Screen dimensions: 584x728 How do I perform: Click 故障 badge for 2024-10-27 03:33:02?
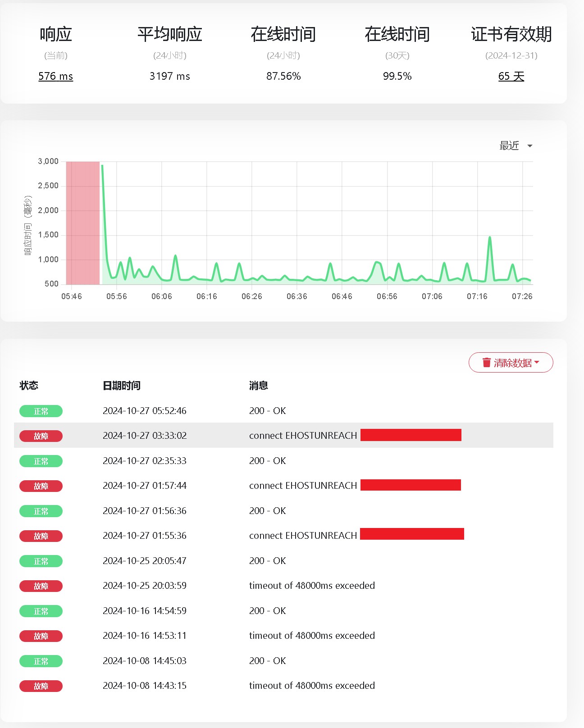tap(41, 436)
